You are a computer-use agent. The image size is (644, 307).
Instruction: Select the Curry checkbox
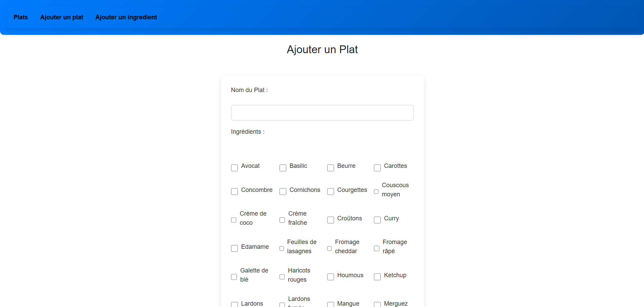pyautogui.click(x=377, y=220)
